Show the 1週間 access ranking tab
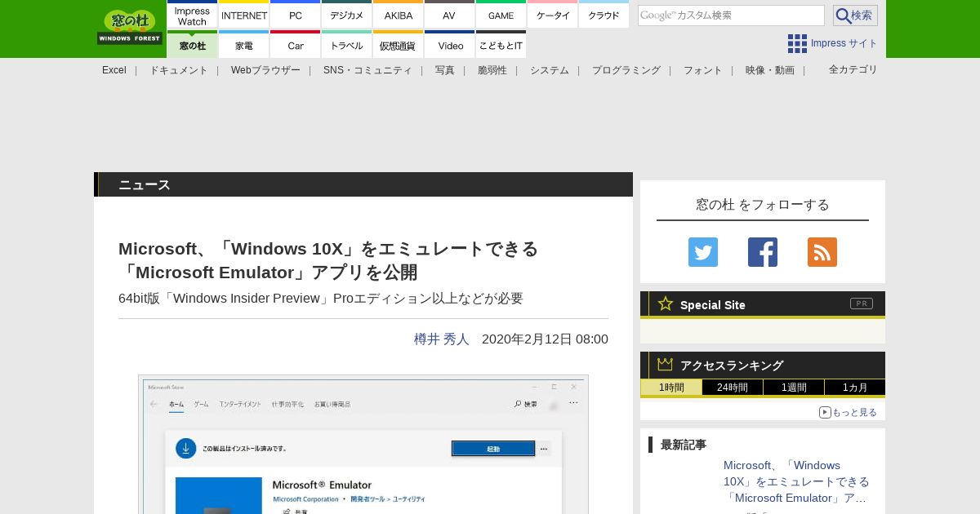The height and width of the screenshot is (514, 980). (x=794, y=388)
